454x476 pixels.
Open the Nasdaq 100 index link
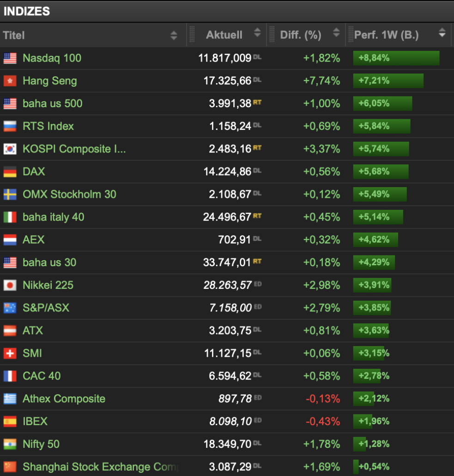point(52,58)
